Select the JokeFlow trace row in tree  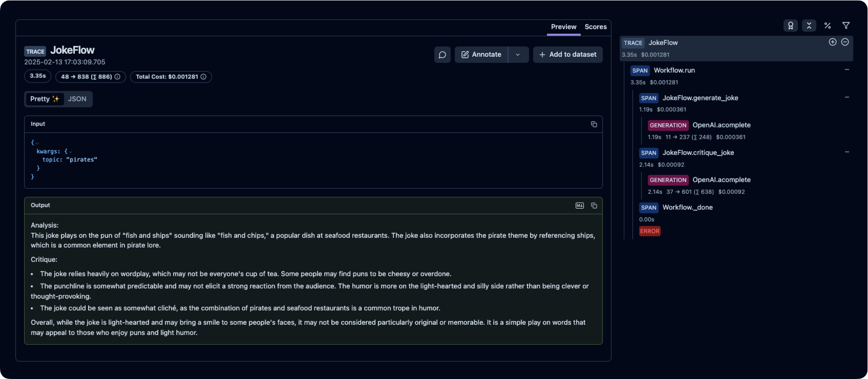pos(736,49)
